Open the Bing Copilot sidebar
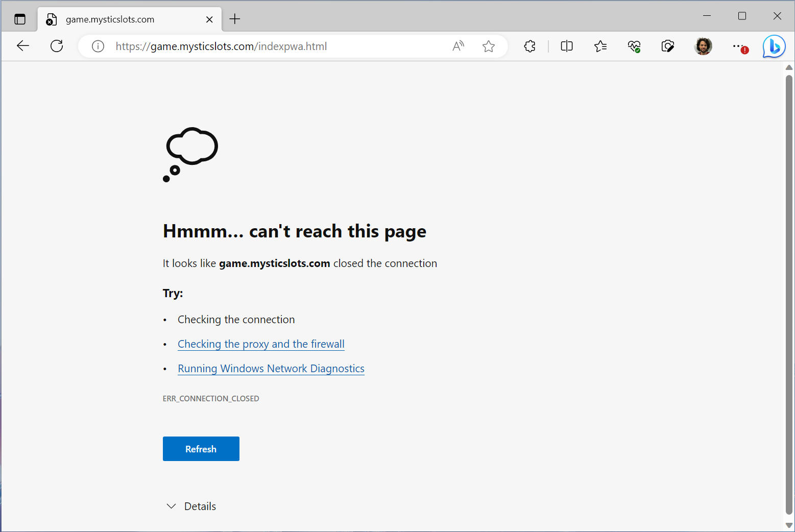Image resolution: width=795 pixels, height=532 pixels. point(774,46)
